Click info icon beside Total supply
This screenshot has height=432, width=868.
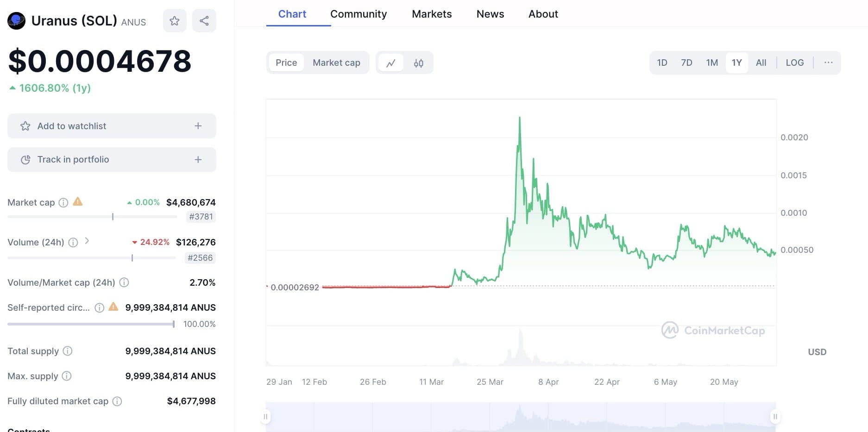point(68,351)
